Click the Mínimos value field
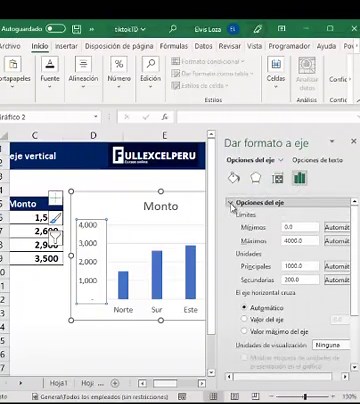 (x=300, y=227)
